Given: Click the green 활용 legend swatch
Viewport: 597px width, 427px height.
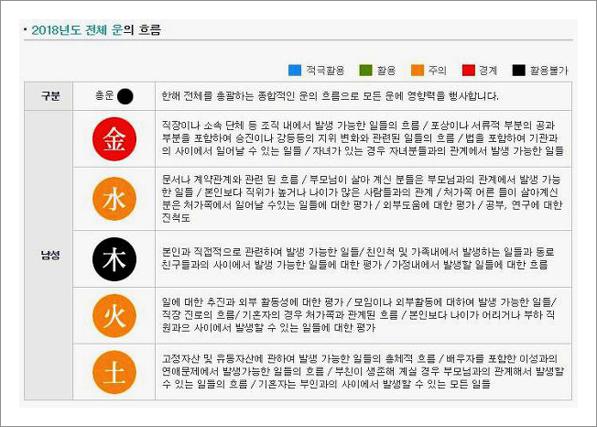Looking at the screenshot, I should [x=366, y=70].
